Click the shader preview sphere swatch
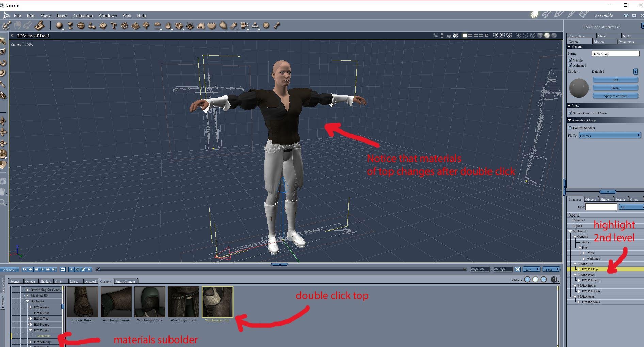 click(579, 88)
